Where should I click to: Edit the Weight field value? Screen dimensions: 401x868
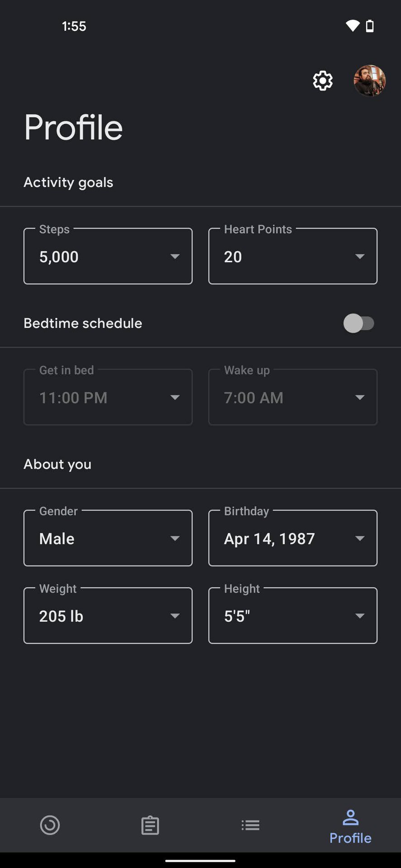point(108,616)
